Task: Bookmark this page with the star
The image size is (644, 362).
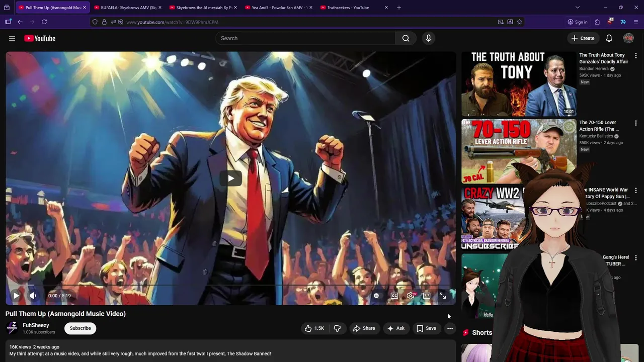Action: [520, 22]
